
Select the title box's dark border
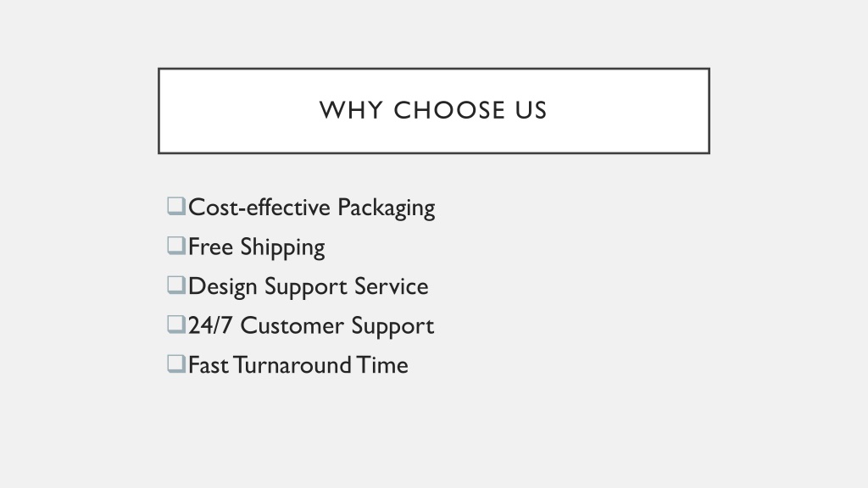pos(434,69)
